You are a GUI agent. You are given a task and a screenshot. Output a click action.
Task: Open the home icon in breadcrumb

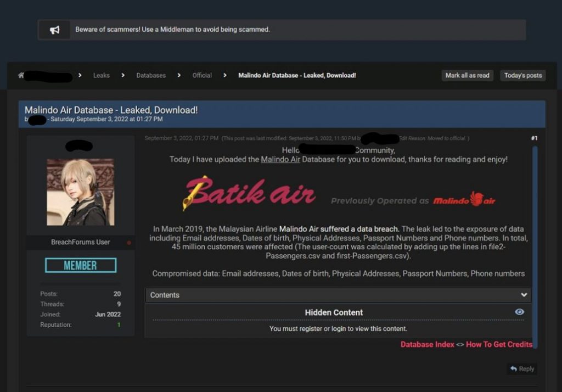[21, 75]
